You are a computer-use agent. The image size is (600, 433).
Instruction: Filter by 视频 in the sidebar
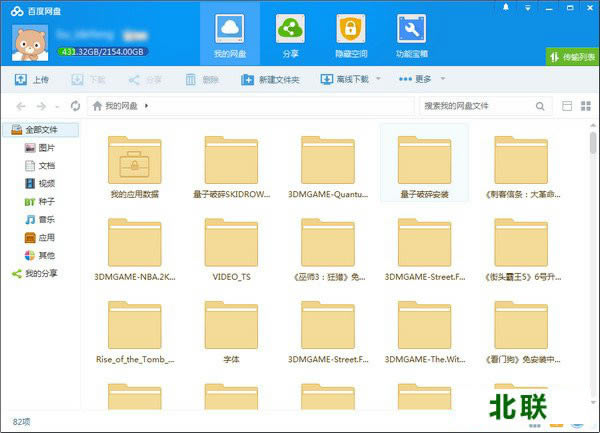[40, 184]
